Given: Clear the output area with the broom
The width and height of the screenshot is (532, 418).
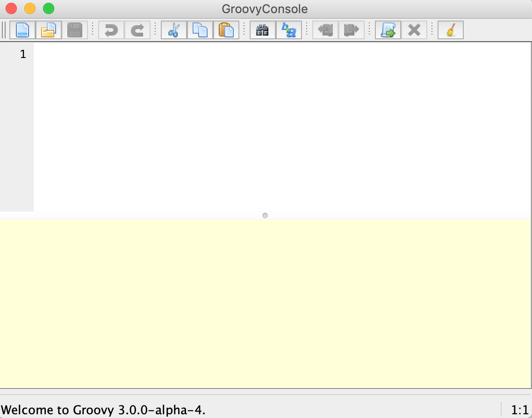Looking at the screenshot, I should click(450, 30).
